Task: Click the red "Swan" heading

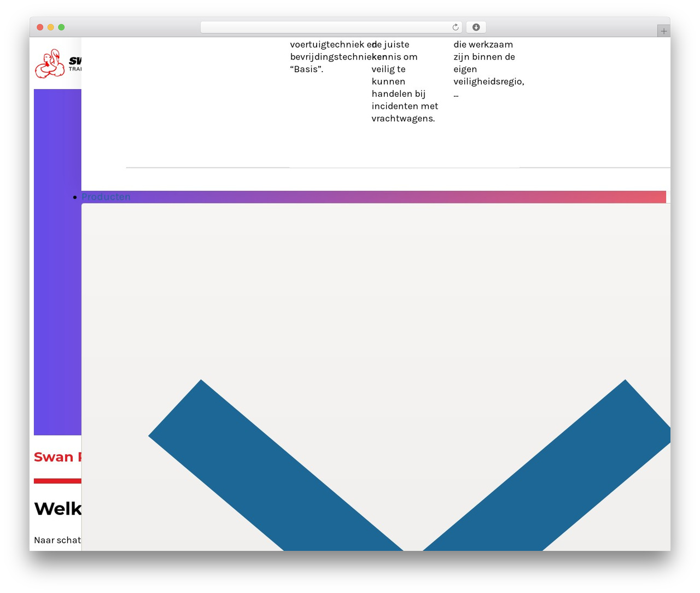Action: [57, 457]
